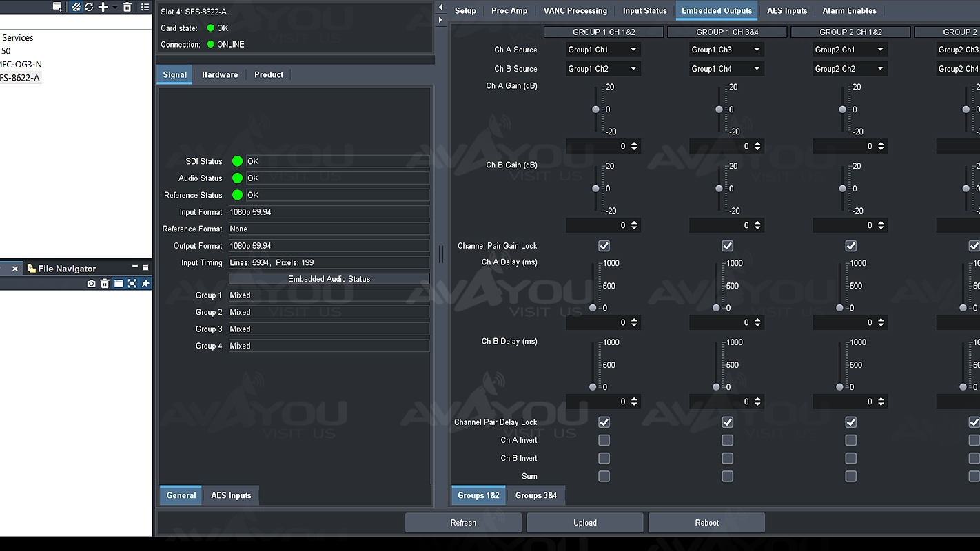Viewport: 980px width, 551px height.
Task: Click the trash icon in the top tree toolbar
Action: (x=127, y=7)
